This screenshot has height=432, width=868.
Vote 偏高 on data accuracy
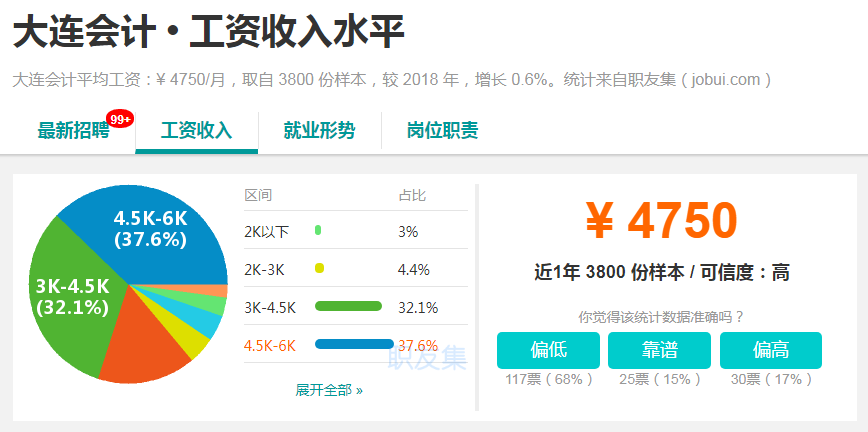coord(771,350)
